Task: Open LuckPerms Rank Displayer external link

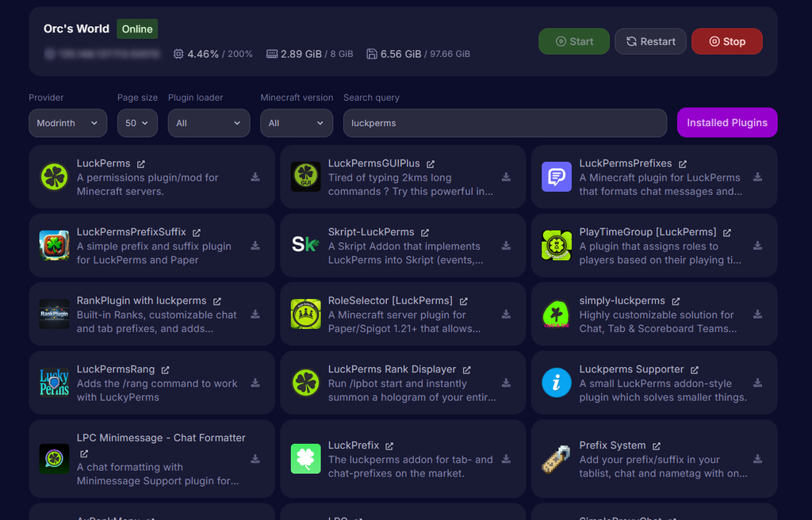Action: pyautogui.click(x=466, y=370)
